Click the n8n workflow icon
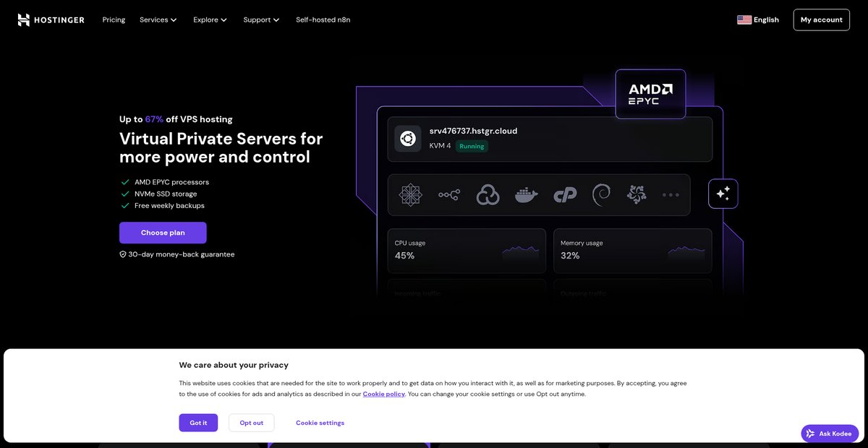The image size is (868, 448). click(449, 195)
